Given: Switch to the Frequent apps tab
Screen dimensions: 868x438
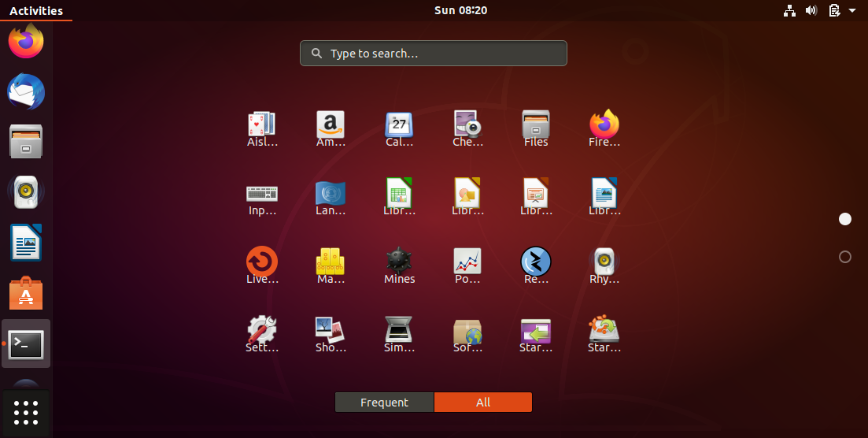Looking at the screenshot, I should [x=384, y=403].
